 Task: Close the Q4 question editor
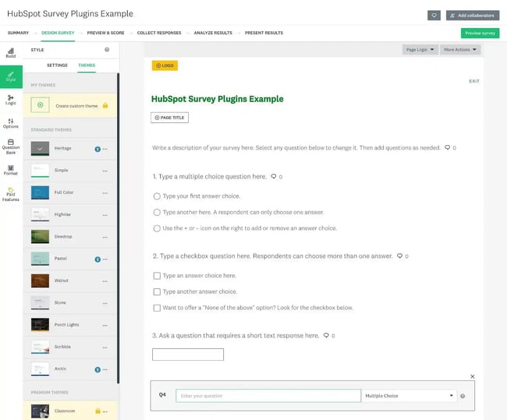pos(473,376)
